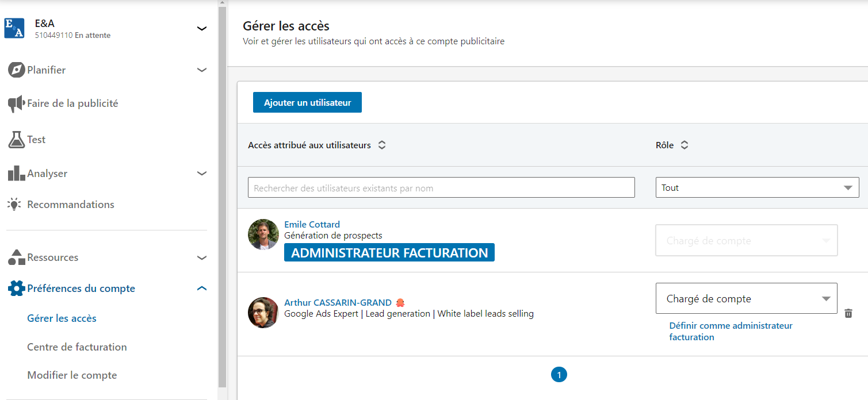Click the sidebar vertical scrollbar
The width and height of the screenshot is (868, 400).
[x=223, y=195]
